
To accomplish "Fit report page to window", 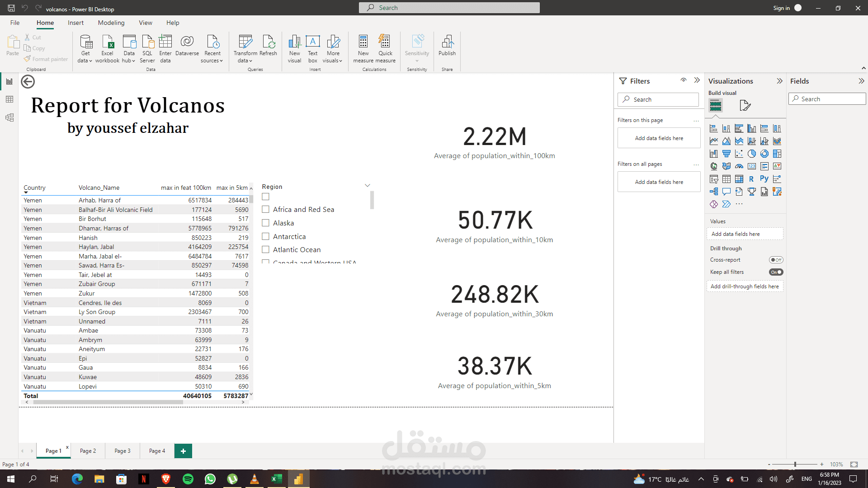I will [x=854, y=465].
